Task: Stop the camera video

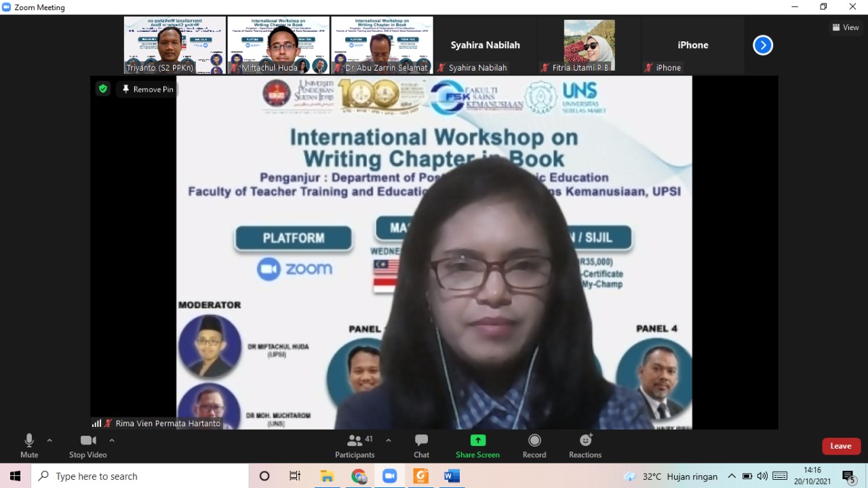Action: tap(88, 445)
